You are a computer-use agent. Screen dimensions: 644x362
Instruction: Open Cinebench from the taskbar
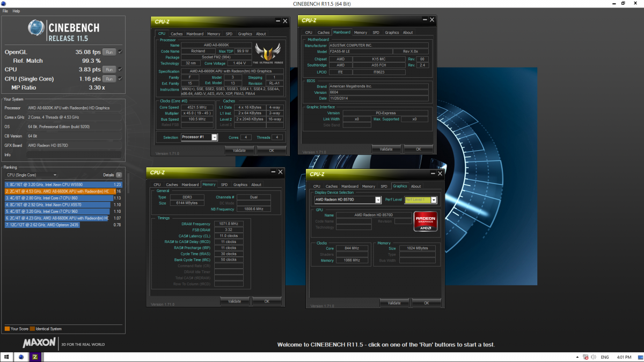(x=21, y=357)
